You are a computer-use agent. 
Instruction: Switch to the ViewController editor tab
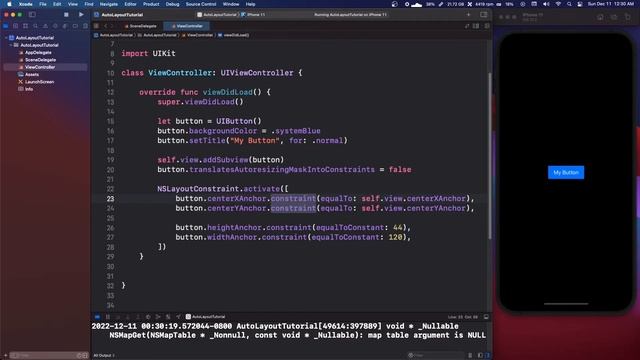tap(187, 26)
